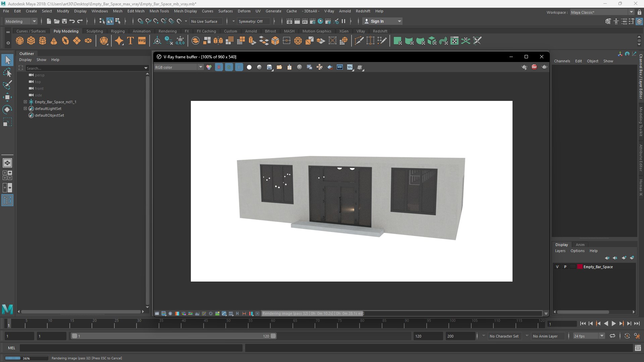Toggle blue channel in frame buffer

tap(239, 67)
